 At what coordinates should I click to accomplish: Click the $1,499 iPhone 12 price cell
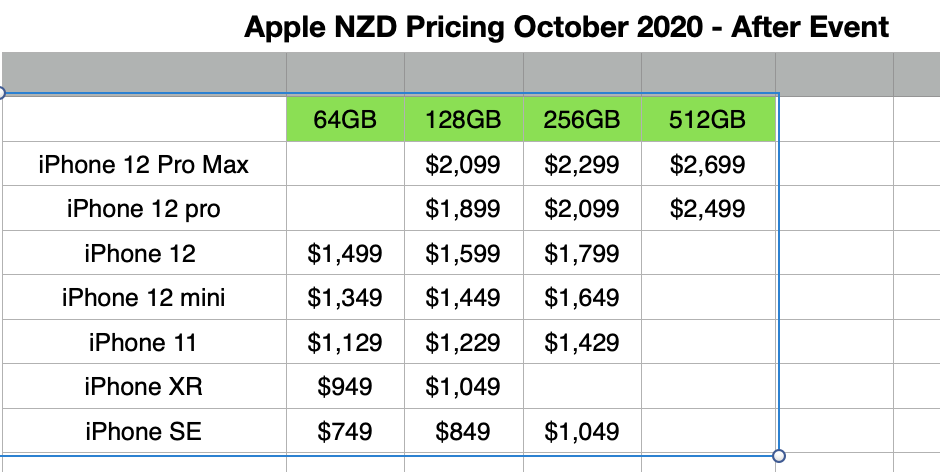(345, 254)
